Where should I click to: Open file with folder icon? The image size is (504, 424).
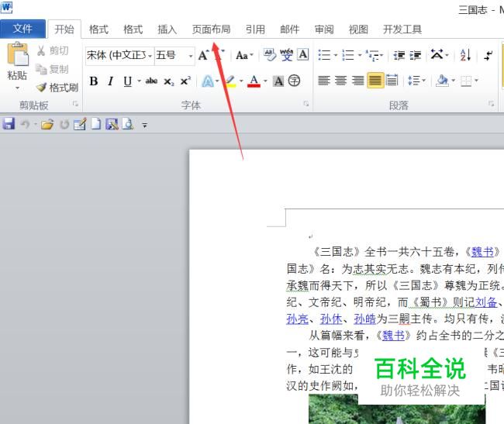(x=47, y=124)
